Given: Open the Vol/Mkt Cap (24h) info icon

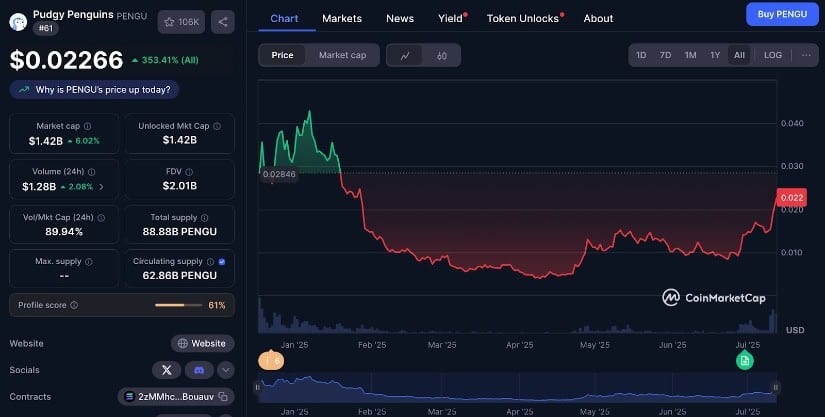Looking at the screenshot, I should coord(101,218).
